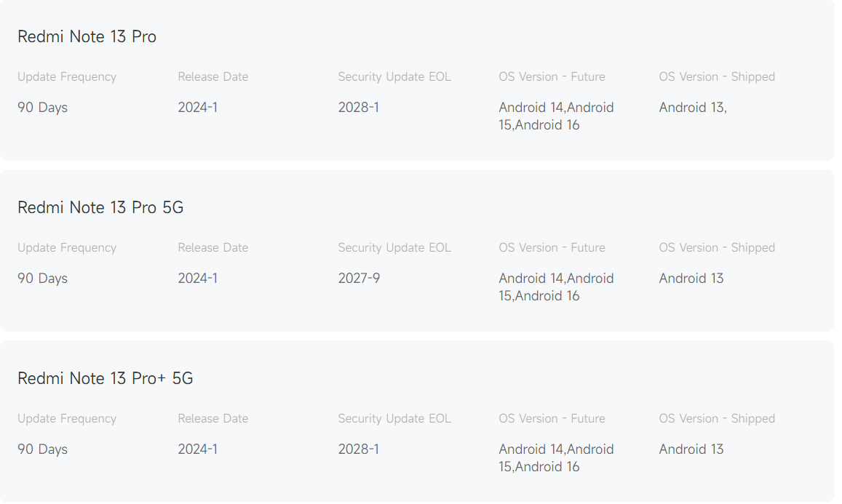Open the Redmi Note 13 Pro+ 5G heading
842x504 pixels.
pyautogui.click(x=105, y=378)
